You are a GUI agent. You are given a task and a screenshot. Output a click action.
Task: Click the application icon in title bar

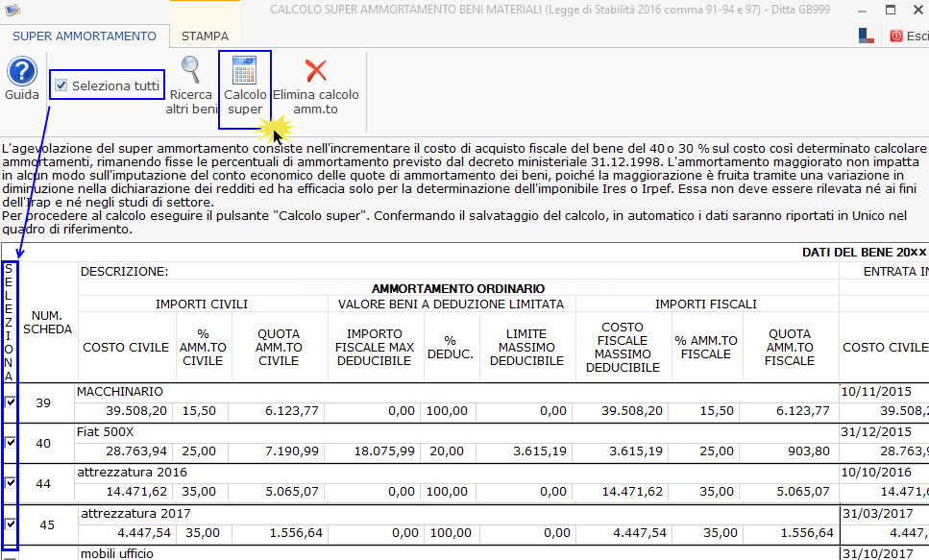[12, 11]
